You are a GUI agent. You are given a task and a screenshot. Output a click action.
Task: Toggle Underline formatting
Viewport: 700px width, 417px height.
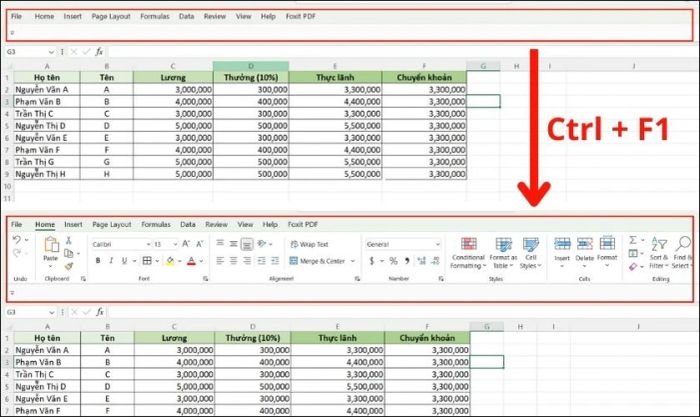click(x=124, y=261)
